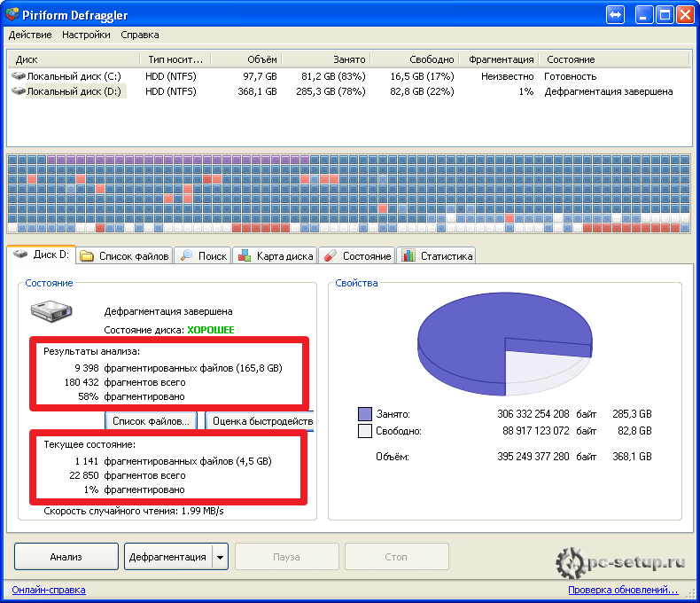Image resolution: width=700 pixels, height=603 pixels.
Task: Click the blocks icon on Карта диска tab
Action: click(x=245, y=255)
